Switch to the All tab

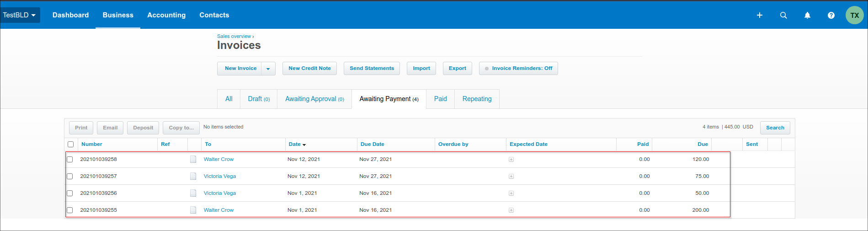[229, 99]
